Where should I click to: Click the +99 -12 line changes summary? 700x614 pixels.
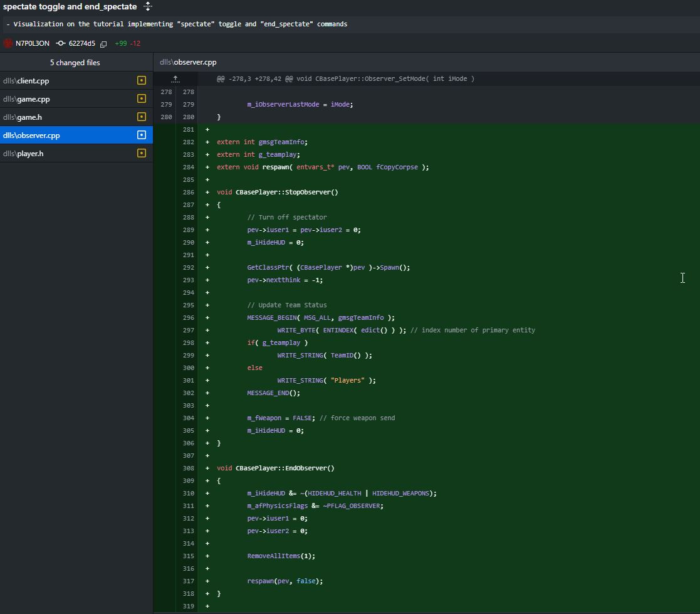click(x=128, y=44)
